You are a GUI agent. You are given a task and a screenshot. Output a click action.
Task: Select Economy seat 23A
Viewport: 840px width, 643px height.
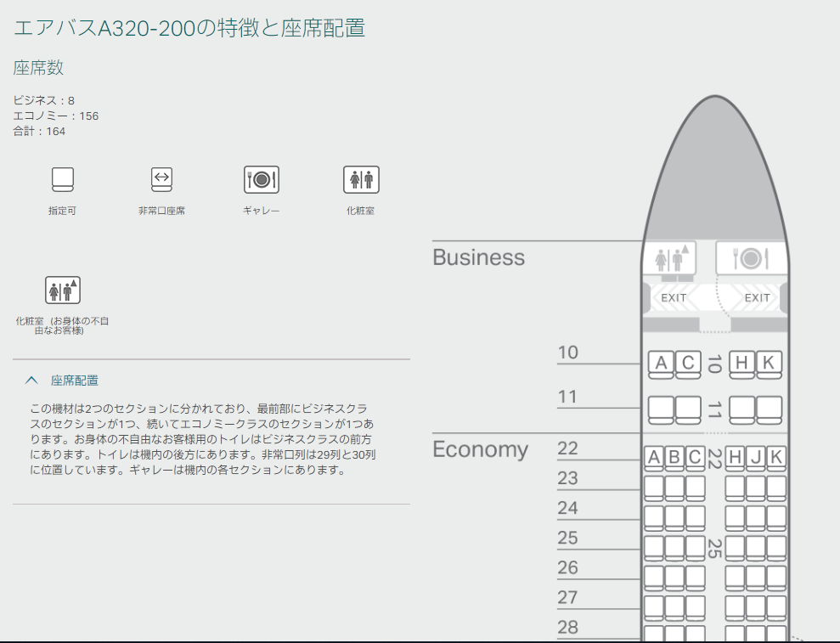pos(654,488)
